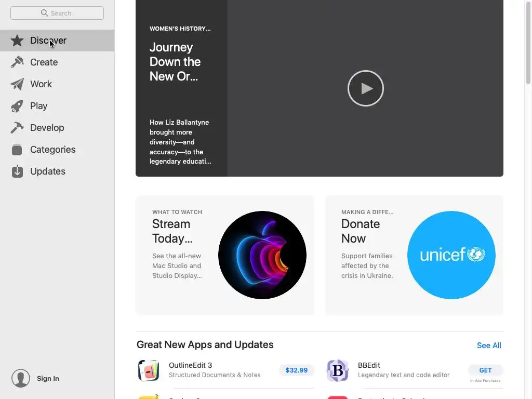Click the Discover star icon
This screenshot has width=532, height=399.
(17, 41)
